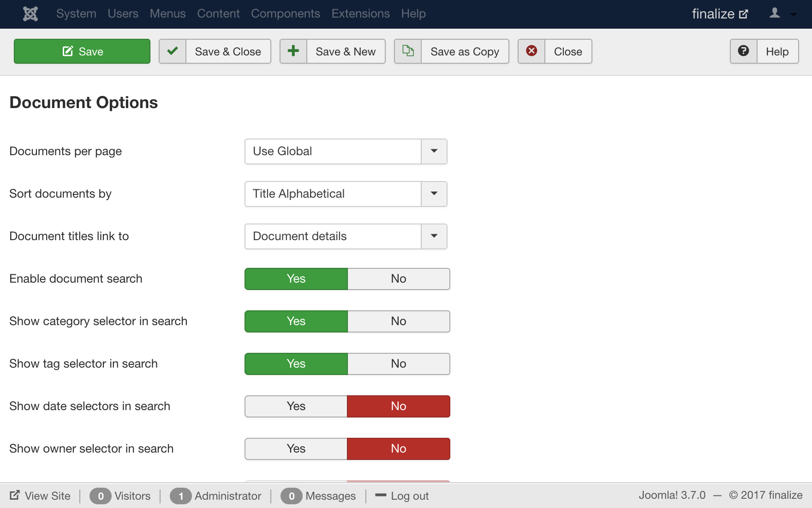This screenshot has width=812, height=508.
Task: Click the View Site external link icon
Action: [x=15, y=495]
